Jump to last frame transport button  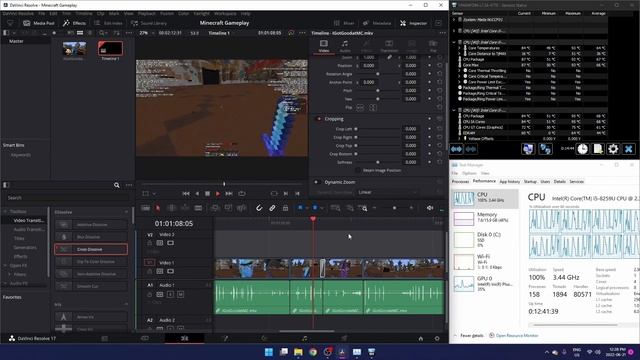(x=229, y=193)
